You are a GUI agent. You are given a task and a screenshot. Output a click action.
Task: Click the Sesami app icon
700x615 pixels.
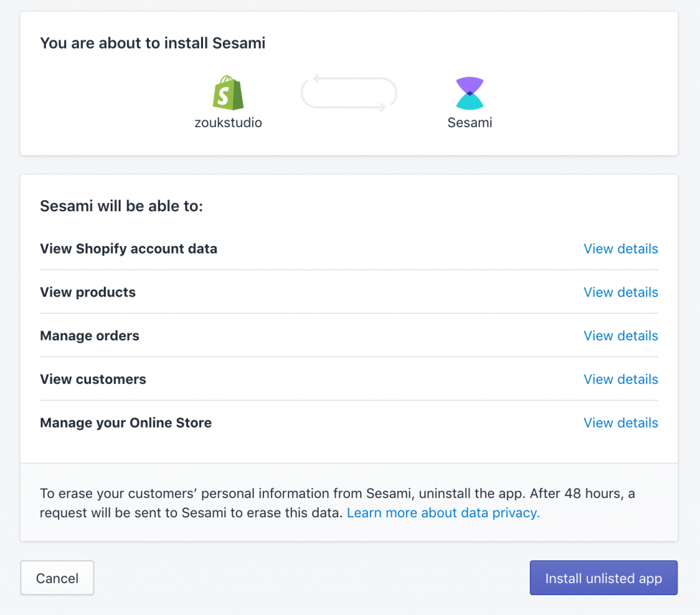(470, 92)
